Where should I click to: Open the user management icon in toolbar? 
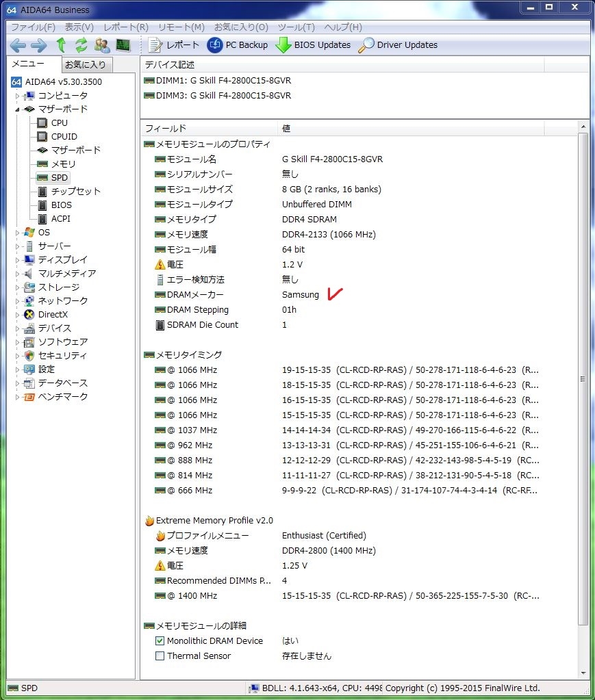pos(102,44)
